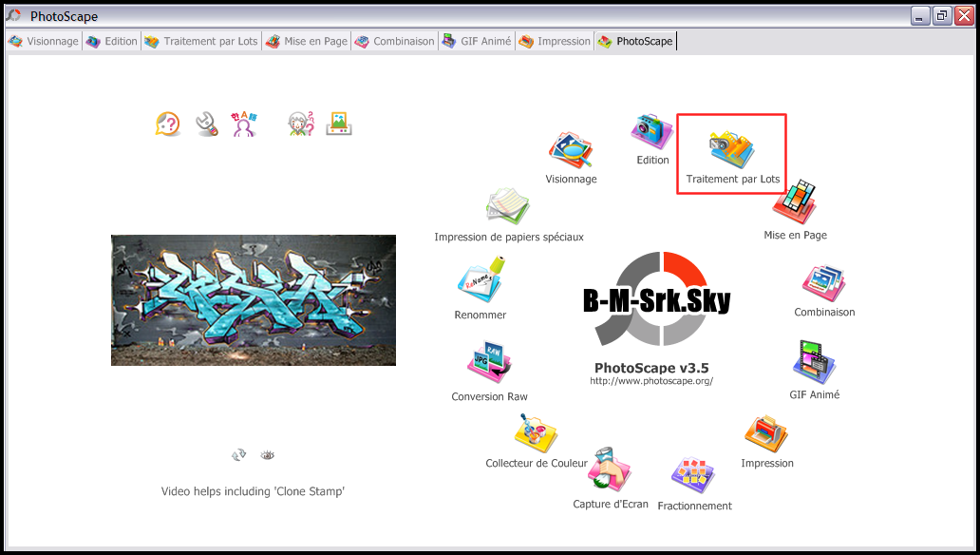Click the face with question marks icon

point(301,124)
